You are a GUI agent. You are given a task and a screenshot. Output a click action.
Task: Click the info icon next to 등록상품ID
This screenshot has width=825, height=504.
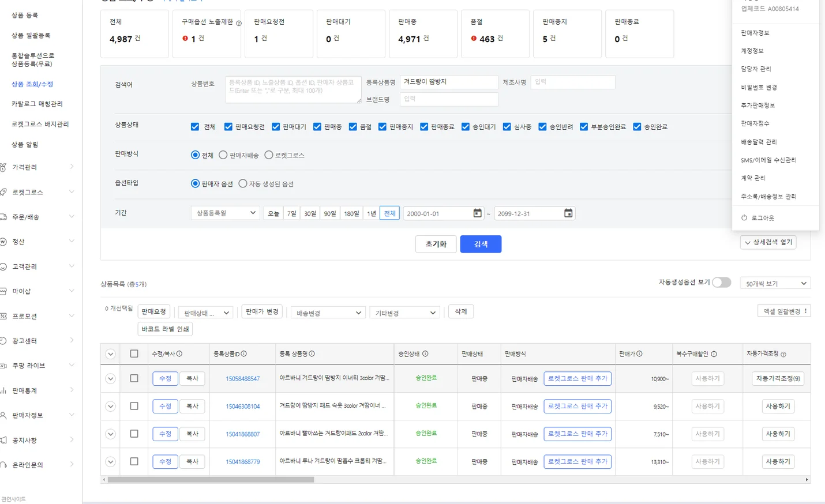(244, 353)
